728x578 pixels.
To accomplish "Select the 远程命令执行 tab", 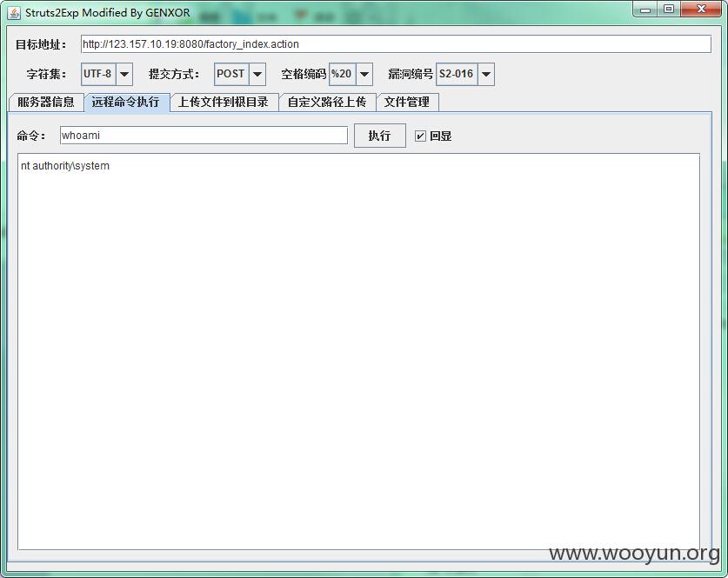I will (x=127, y=102).
